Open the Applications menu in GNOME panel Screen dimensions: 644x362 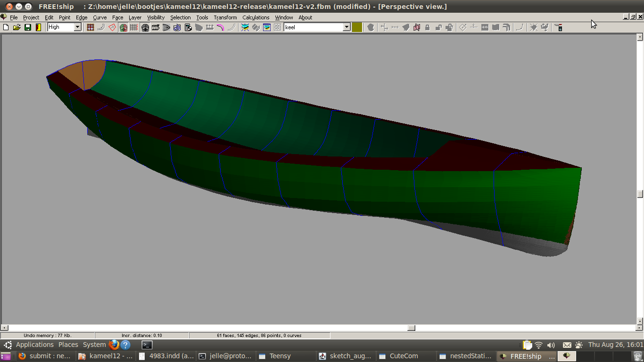click(35, 345)
